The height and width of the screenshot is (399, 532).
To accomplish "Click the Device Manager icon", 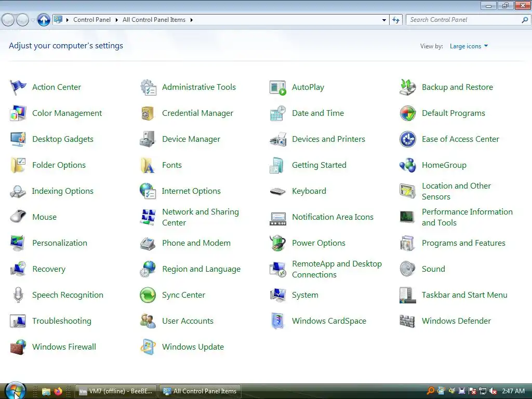I will [148, 139].
